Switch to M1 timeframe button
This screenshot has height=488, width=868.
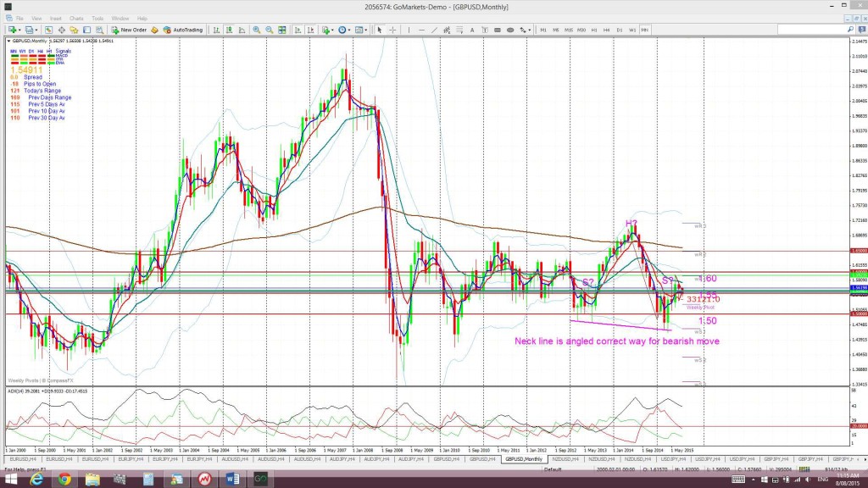pos(543,30)
